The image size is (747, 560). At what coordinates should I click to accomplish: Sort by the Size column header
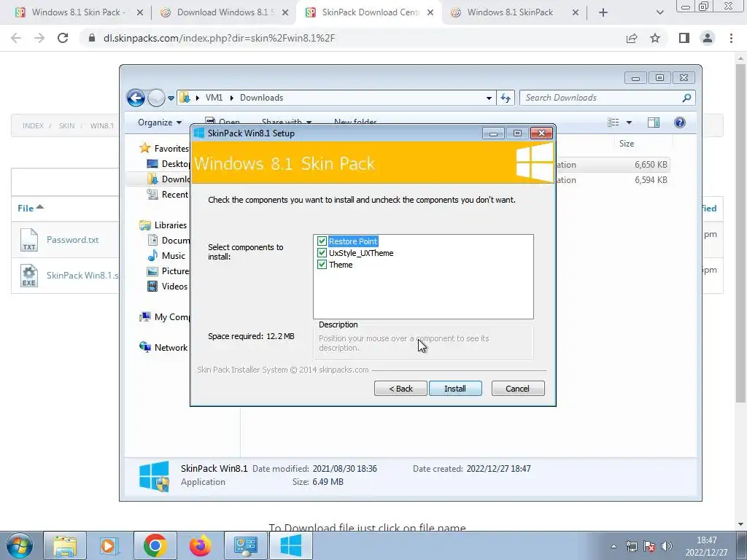627,144
